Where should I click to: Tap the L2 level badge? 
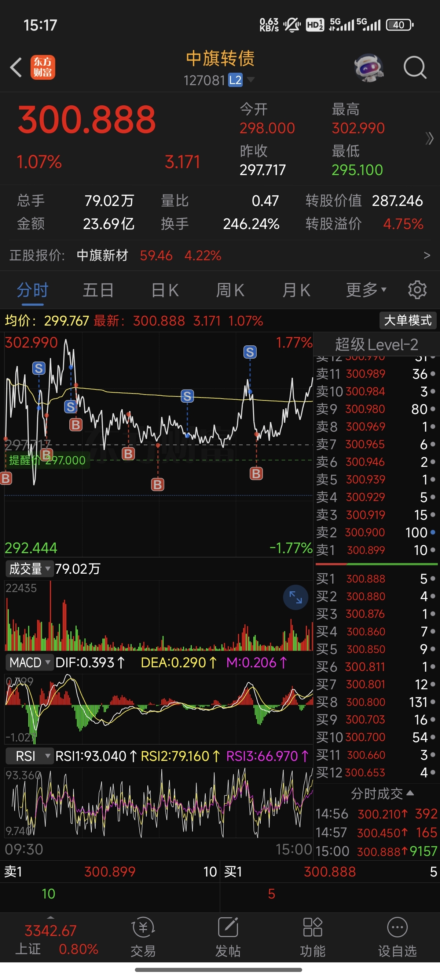pyautogui.click(x=235, y=80)
